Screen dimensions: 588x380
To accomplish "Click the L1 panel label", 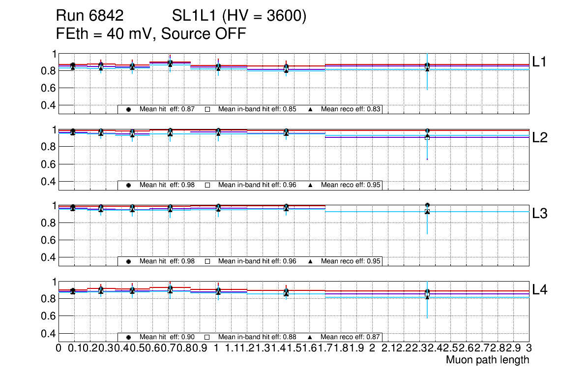I will click(x=540, y=62).
